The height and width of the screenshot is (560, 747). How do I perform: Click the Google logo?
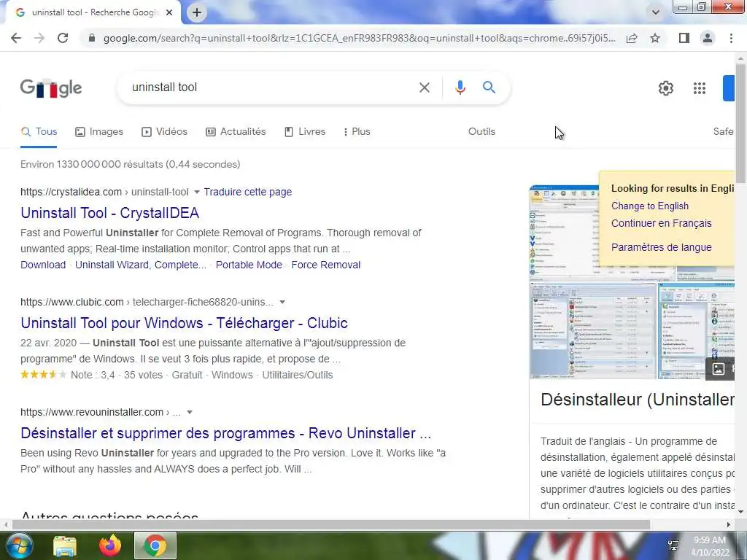click(x=51, y=88)
